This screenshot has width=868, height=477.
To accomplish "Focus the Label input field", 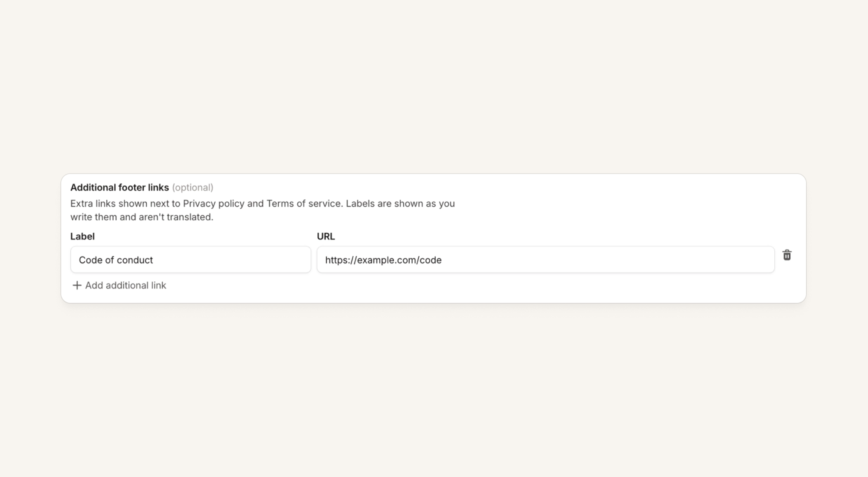I will [x=191, y=260].
